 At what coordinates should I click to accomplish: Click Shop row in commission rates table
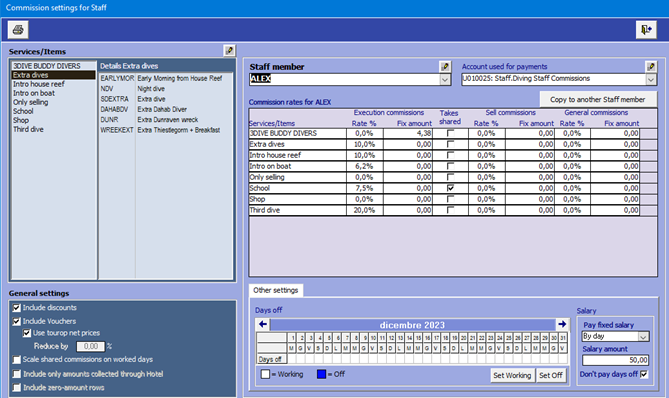click(x=444, y=199)
